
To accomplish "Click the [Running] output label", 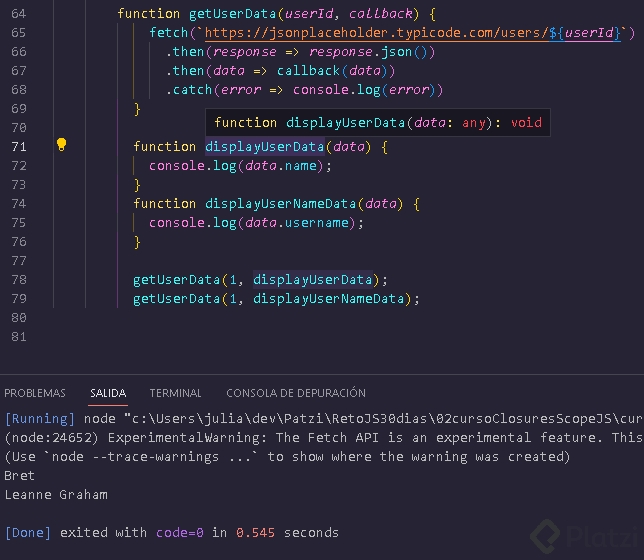I will click(40, 419).
